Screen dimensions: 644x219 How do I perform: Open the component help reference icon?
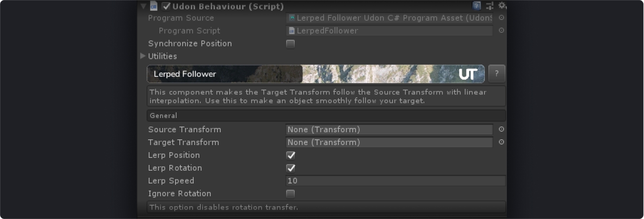pos(477,6)
